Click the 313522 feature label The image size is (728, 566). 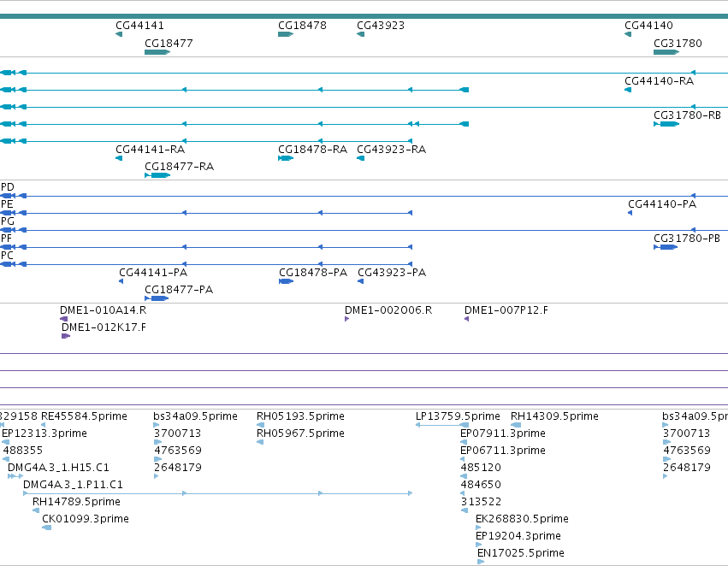click(481, 502)
